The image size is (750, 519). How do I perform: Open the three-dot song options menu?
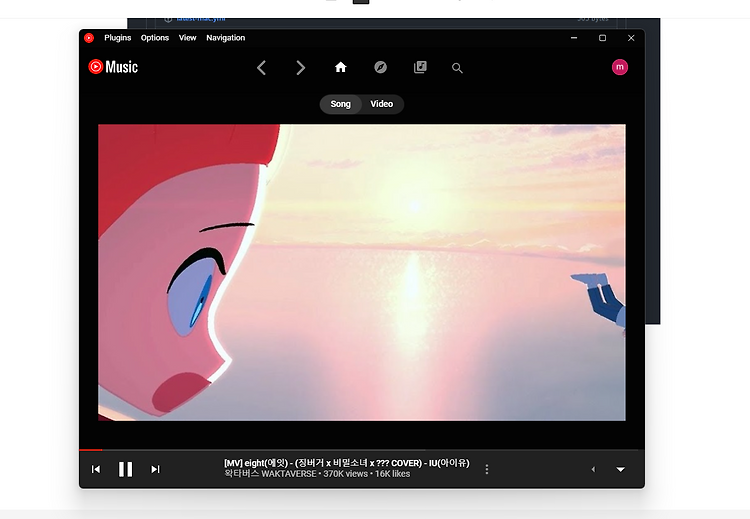tap(486, 469)
